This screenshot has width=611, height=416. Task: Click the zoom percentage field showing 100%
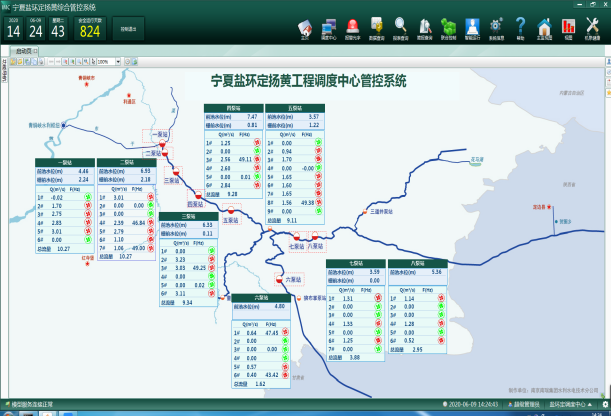click(106, 62)
